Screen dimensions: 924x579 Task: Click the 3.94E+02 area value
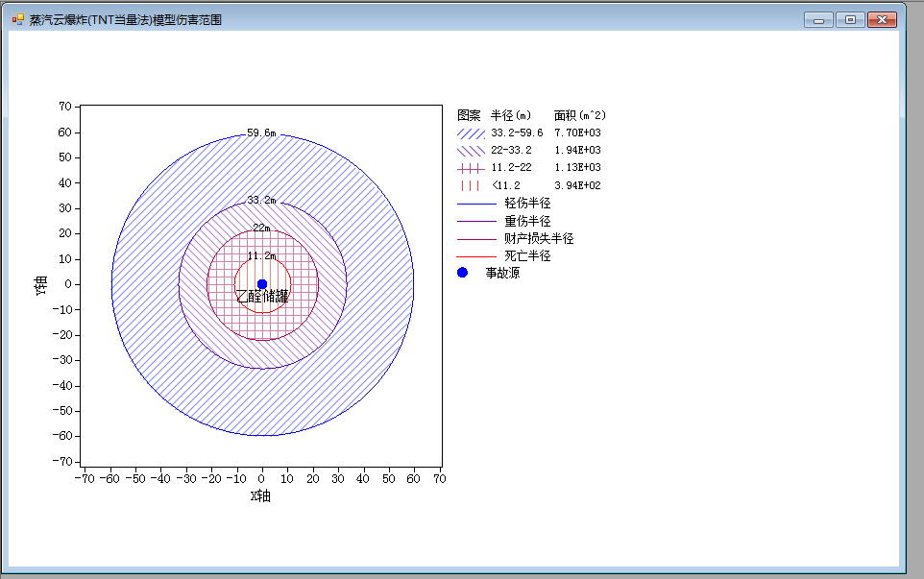[577, 185]
